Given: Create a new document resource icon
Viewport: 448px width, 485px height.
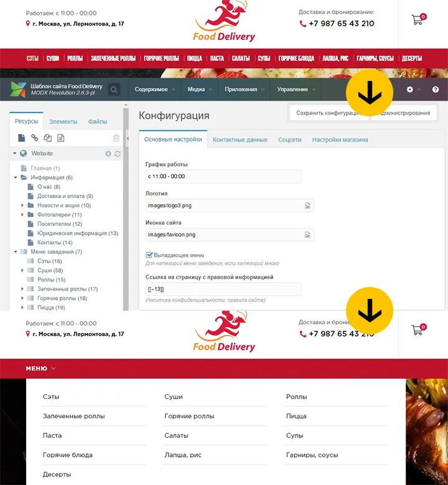Looking at the screenshot, I should pos(21,138).
